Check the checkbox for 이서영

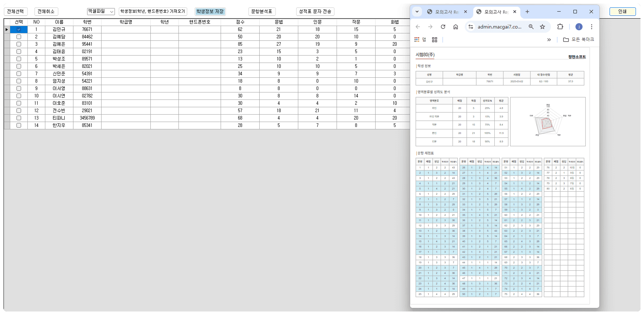click(x=19, y=89)
